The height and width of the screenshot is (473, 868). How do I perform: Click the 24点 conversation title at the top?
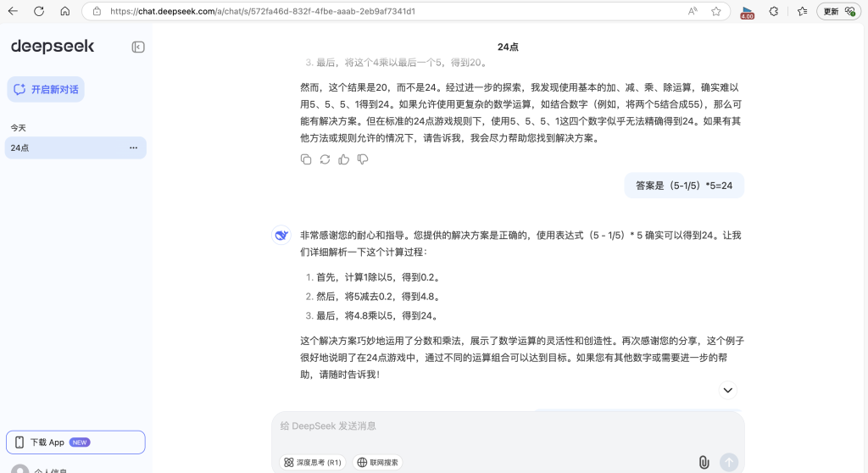[508, 47]
